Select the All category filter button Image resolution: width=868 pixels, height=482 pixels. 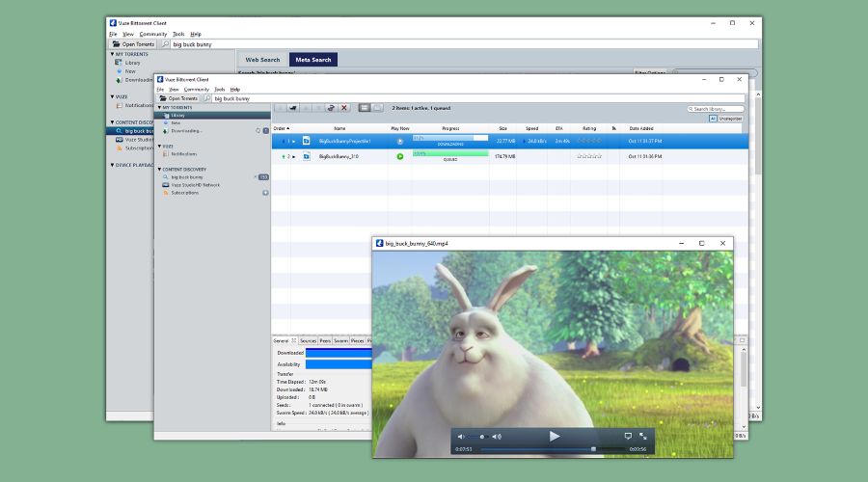[713, 119]
